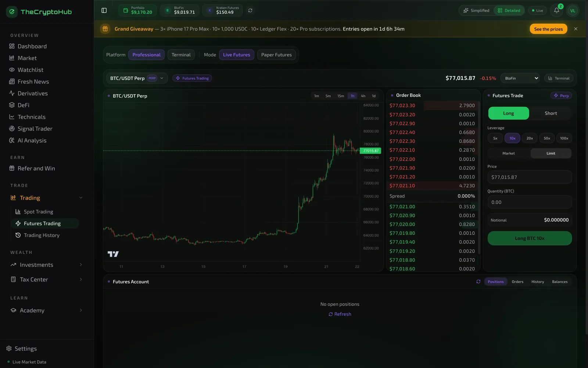
Task: Select the Long side
Action: (509, 113)
